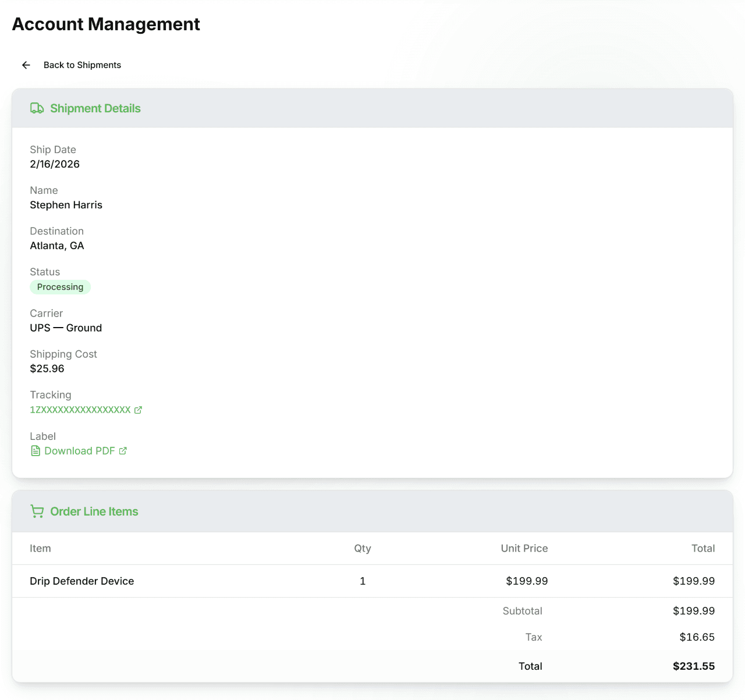Click the PDF document icon beside Download PDF
This screenshot has width=745, height=700.
(35, 450)
